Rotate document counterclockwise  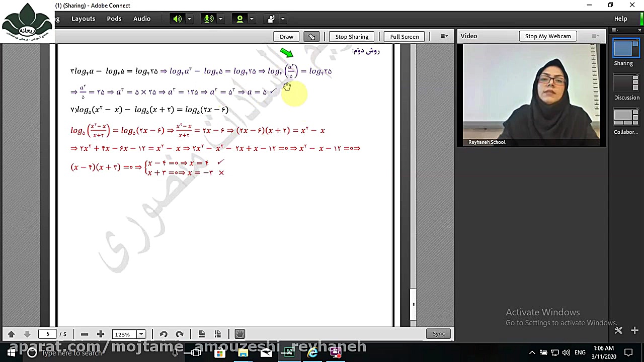click(164, 334)
